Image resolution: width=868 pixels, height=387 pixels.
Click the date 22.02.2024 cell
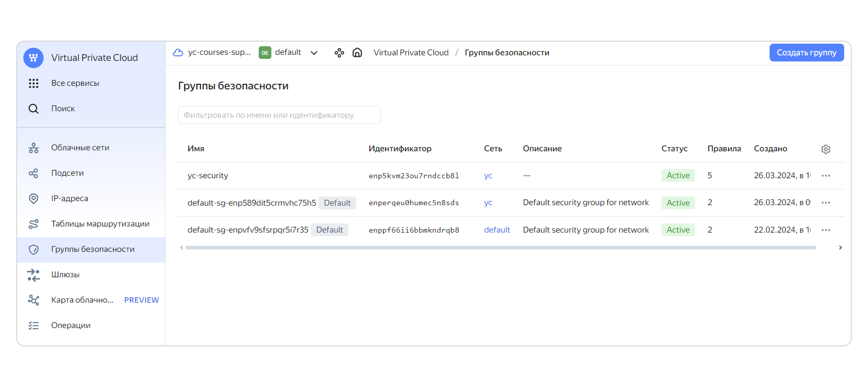pyautogui.click(x=782, y=230)
